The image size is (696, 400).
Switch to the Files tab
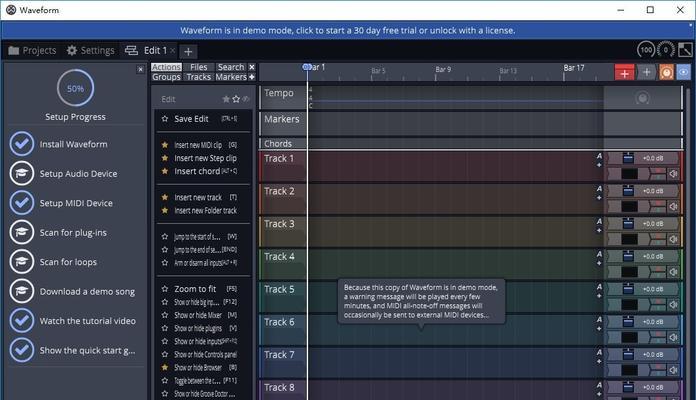(198, 67)
